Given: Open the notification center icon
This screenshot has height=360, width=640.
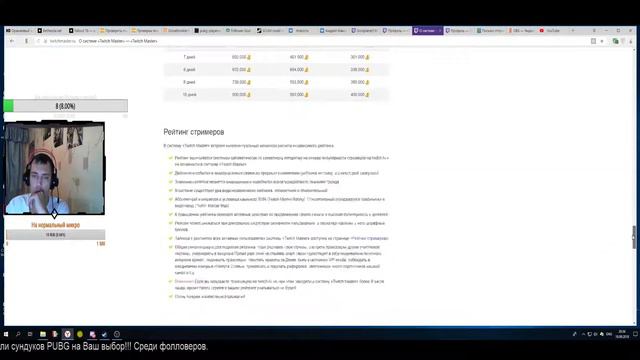Looking at the screenshot, I should tap(635, 334).
